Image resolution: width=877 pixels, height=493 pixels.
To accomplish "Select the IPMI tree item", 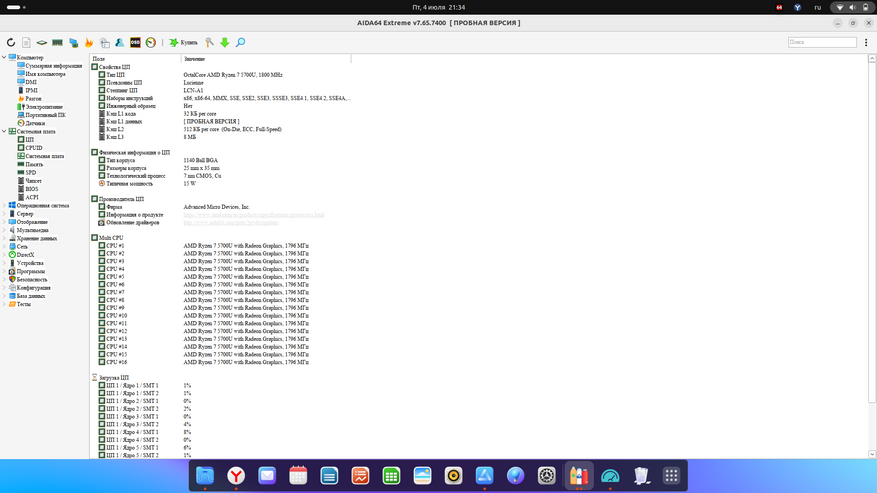I will pos(31,90).
